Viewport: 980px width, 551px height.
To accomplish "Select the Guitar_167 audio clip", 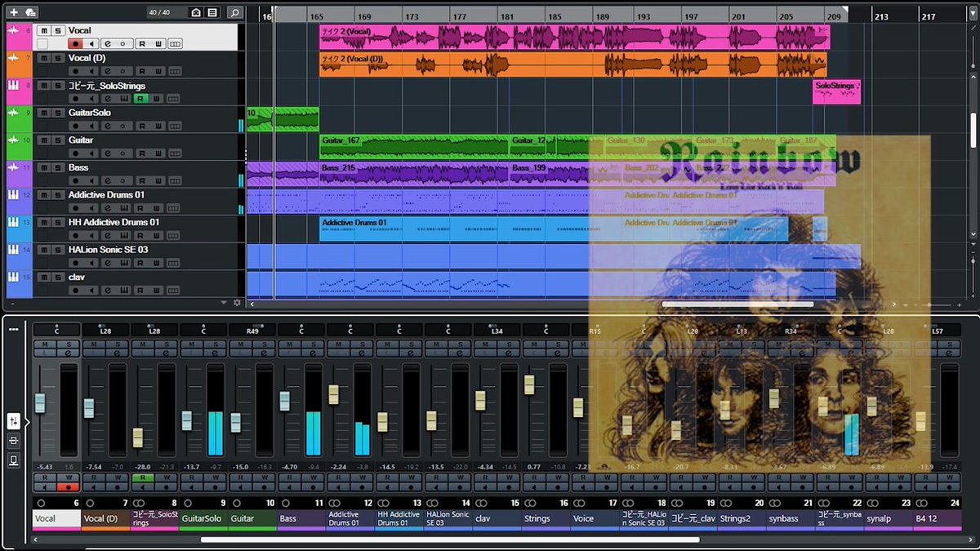I will (414, 147).
